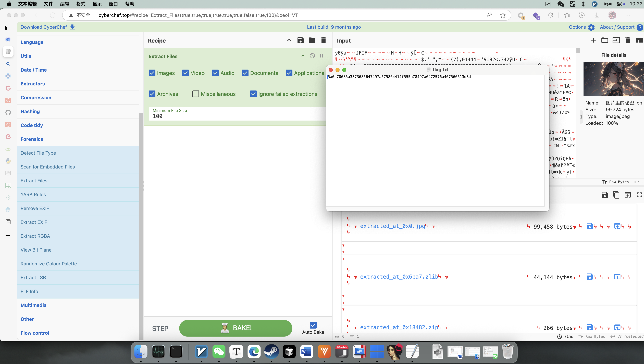Open folder as input
This screenshot has height=364, width=644.
pos(605,40)
